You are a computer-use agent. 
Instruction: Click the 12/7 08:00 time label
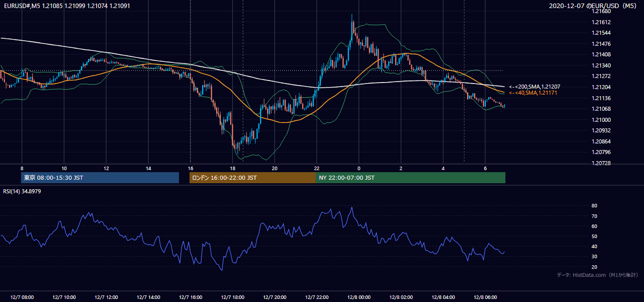point(22,297)
